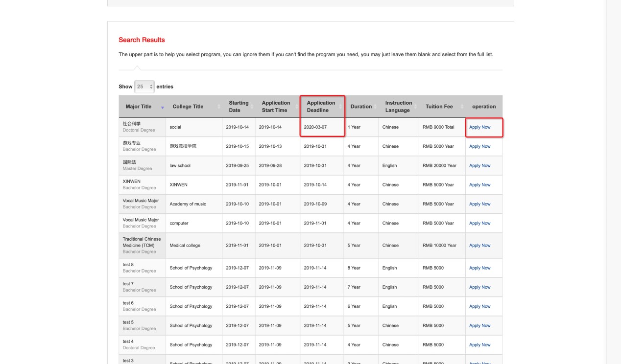Sort by Instruction Language column header
The height and width of the screenshot is (364, 621).
tap(398, 107)
